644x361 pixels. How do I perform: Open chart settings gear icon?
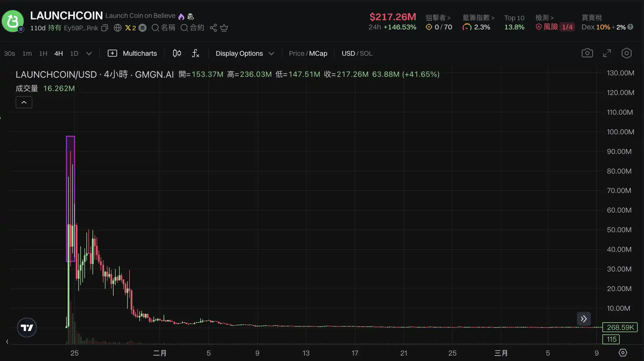627,53
